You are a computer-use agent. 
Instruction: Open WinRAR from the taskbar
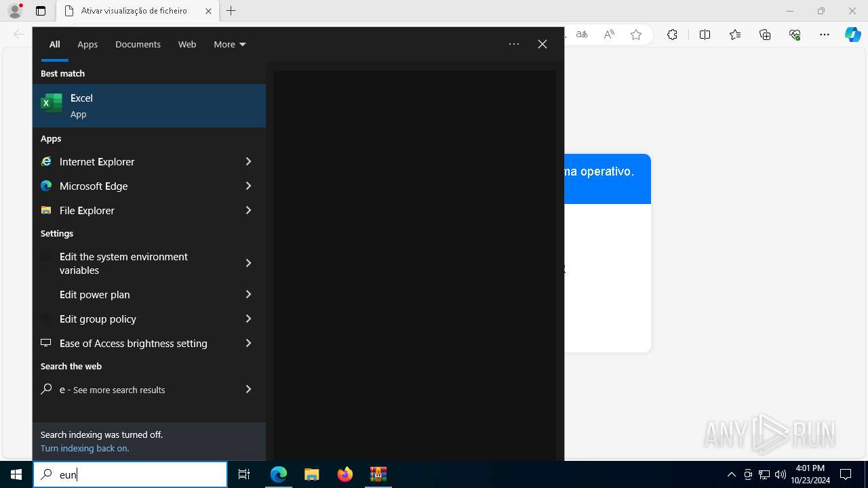click(378, 474)
